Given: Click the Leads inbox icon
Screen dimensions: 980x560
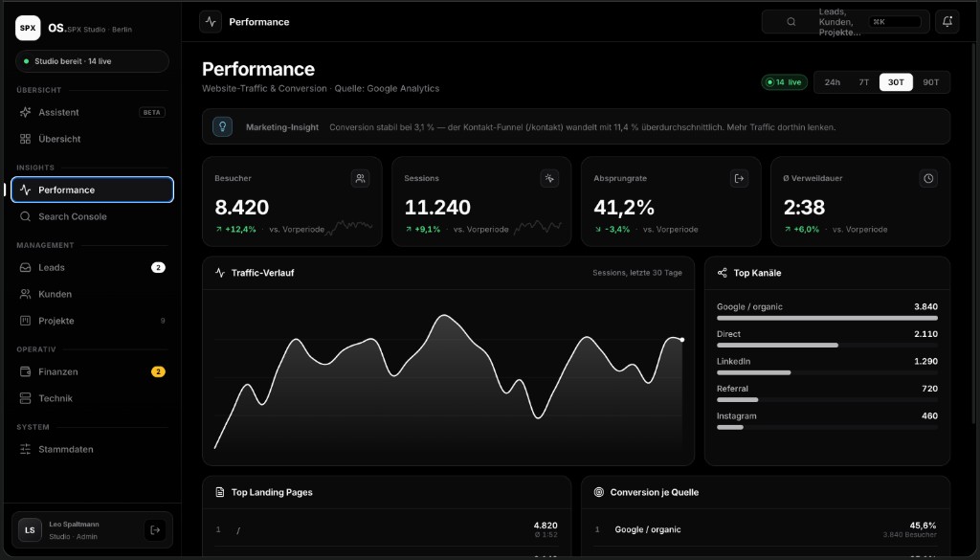Looking at the screenshot, I should 25,267.
